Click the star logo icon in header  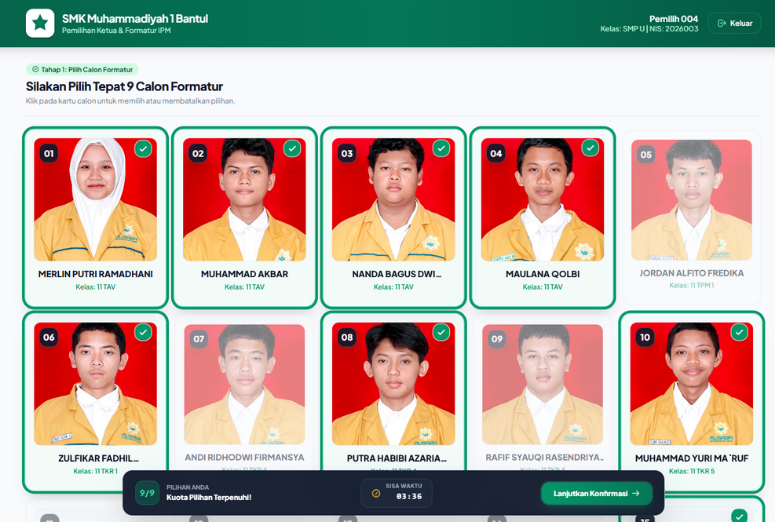pyautogui.click(x=40, y=23)
